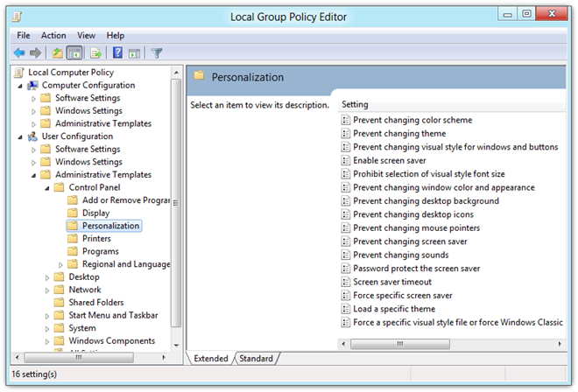
Task: Collapse the Computer Configuration node
Action: 20,87
